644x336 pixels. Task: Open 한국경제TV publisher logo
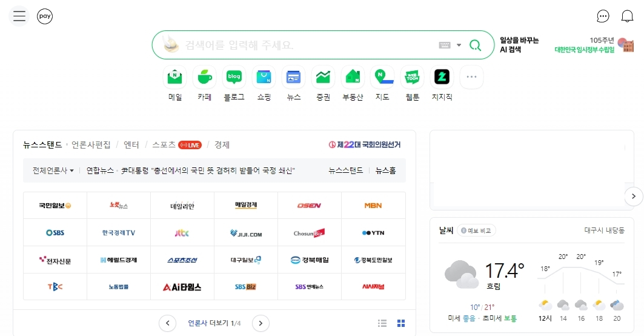[x=119, y=232]
